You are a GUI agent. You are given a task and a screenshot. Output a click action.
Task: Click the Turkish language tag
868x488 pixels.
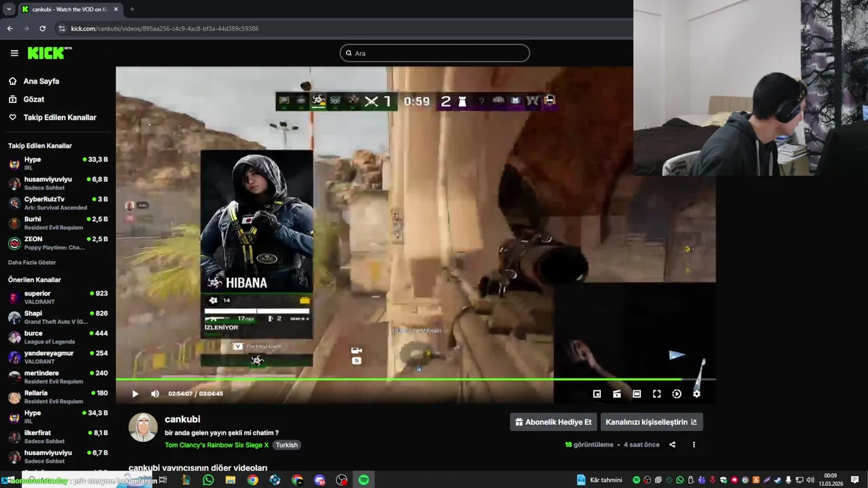point(286,445)
